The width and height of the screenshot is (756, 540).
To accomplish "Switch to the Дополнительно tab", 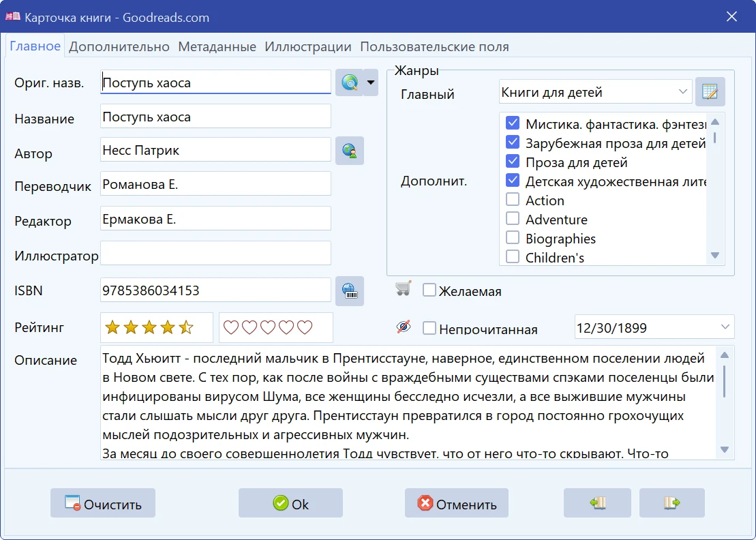I will (x=119, y=47).
